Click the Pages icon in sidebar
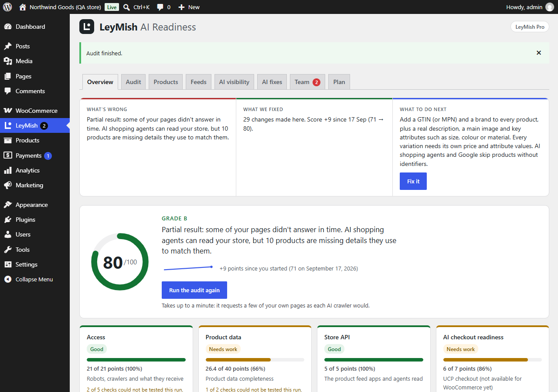 pos(8,76)
